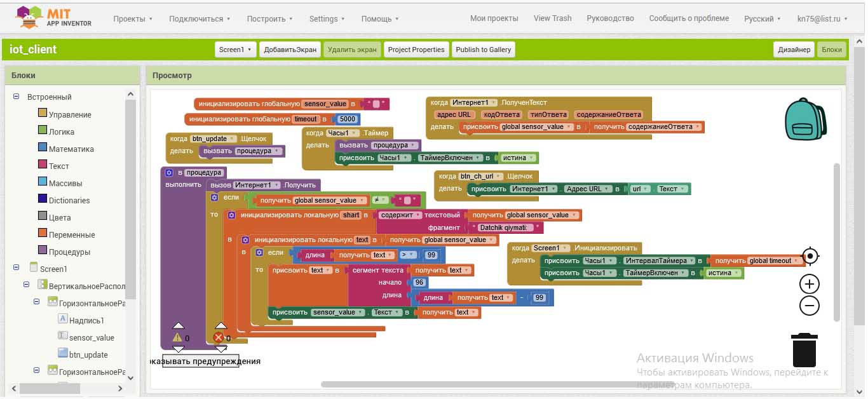Viewport: 868px width, 399px height.
Task: Click the yellow warning triangle indicator
Action: (177, 337)
